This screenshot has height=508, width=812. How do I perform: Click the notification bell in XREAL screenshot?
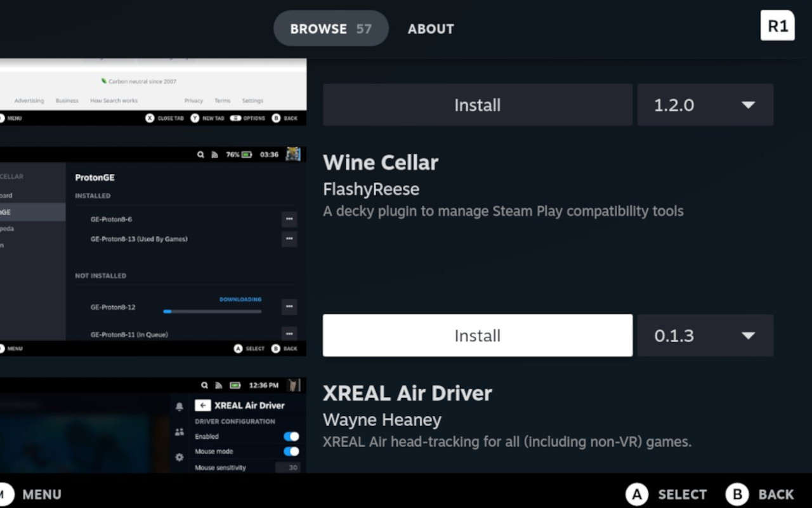coord(180,406)
